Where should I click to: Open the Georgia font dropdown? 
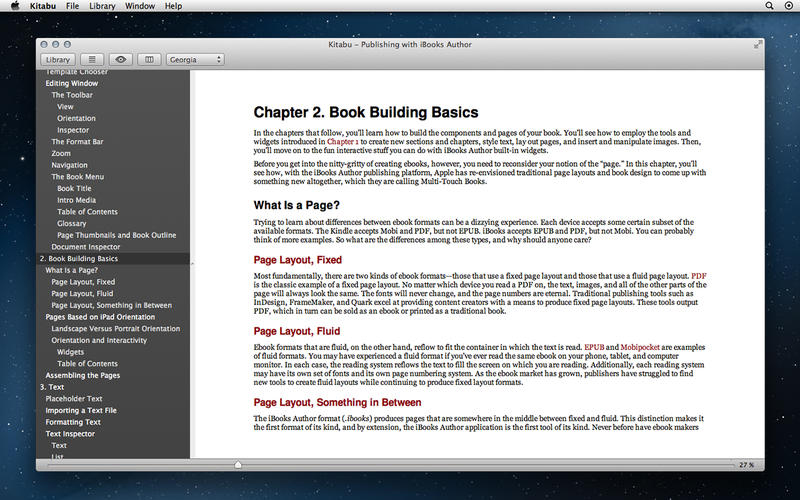[x=195, y=60]
